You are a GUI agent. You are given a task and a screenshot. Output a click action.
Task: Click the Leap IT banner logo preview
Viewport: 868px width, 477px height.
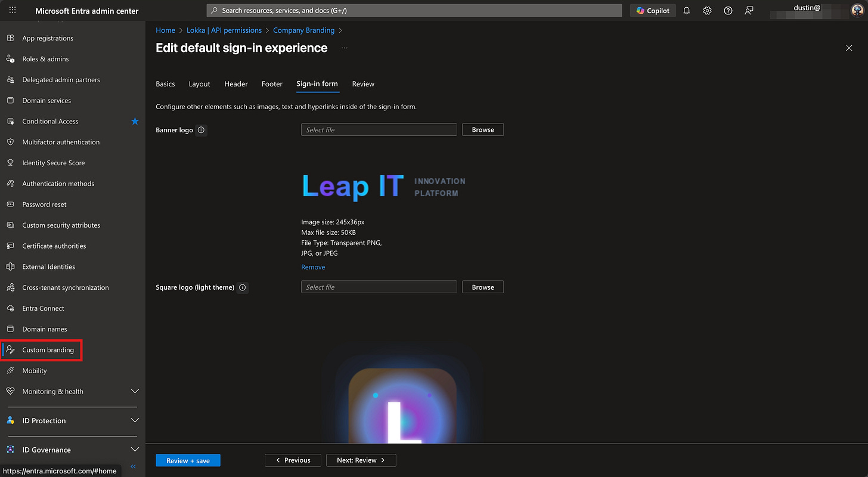[x=384, y=187]
